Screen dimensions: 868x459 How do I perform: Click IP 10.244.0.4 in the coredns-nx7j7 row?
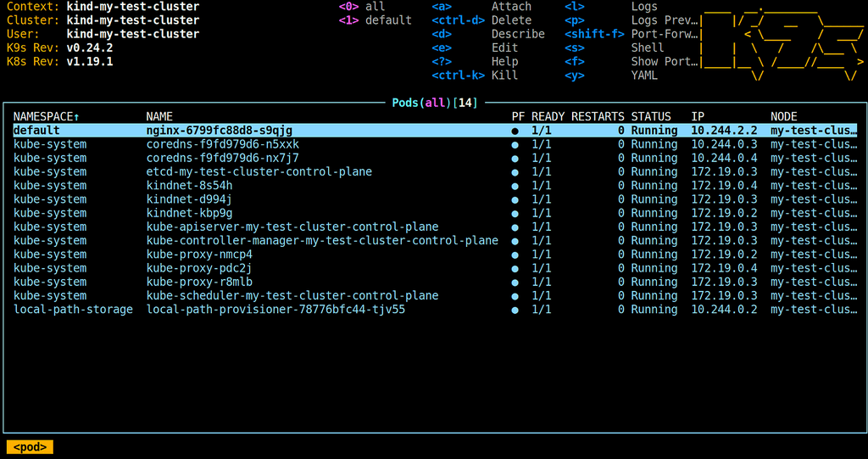click(724, 159)
